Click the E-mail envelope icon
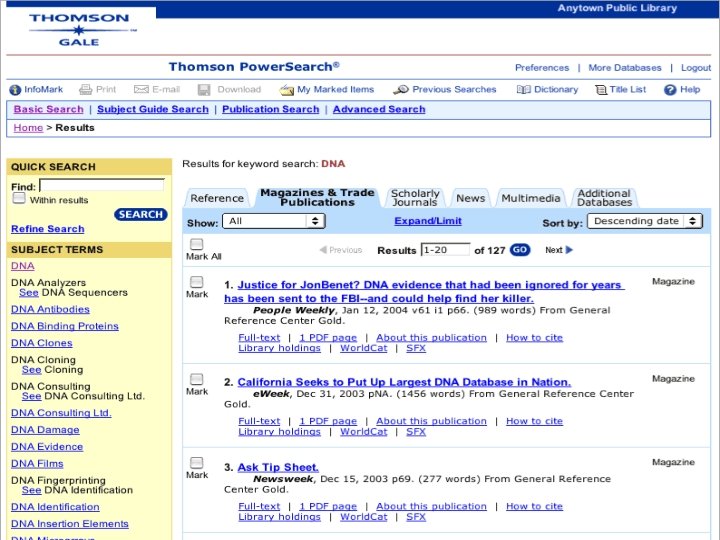The image size is (720, 540). (x=141, y=90)
